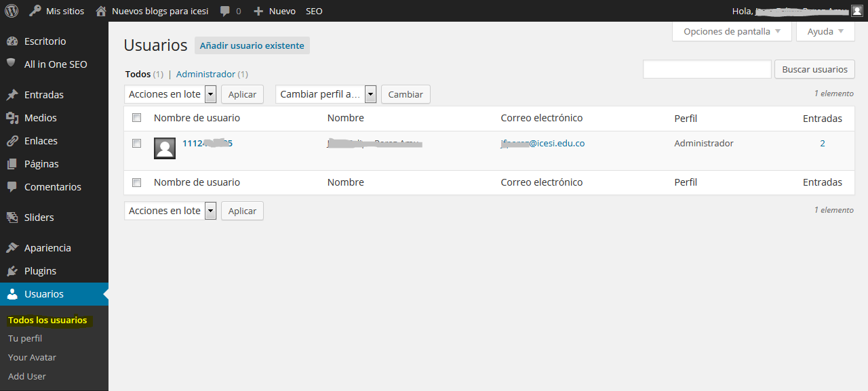
Task: Click the Apariencia paintbrush icon
Action: click(12, 248)
